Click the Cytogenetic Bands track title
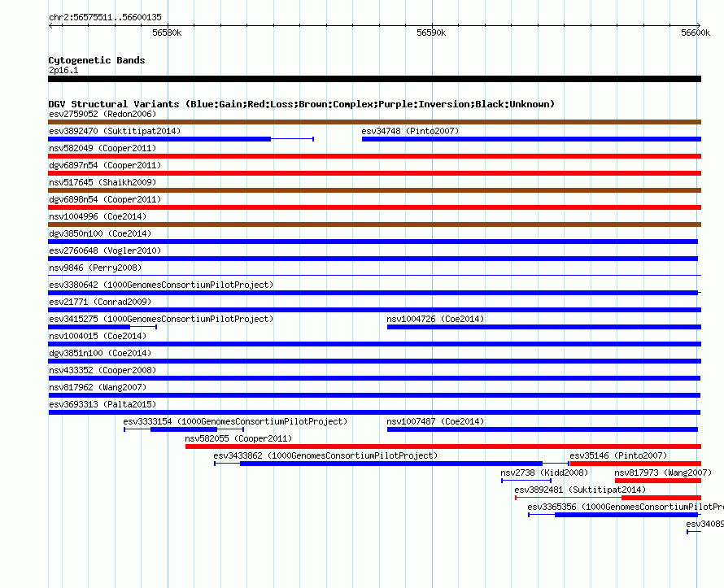 97,60
